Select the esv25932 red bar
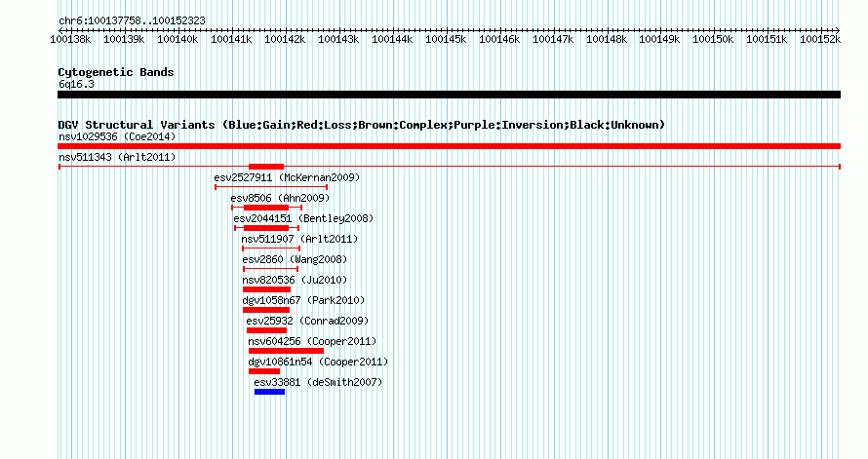The image size is (868, 459). (x=267, y=330)
